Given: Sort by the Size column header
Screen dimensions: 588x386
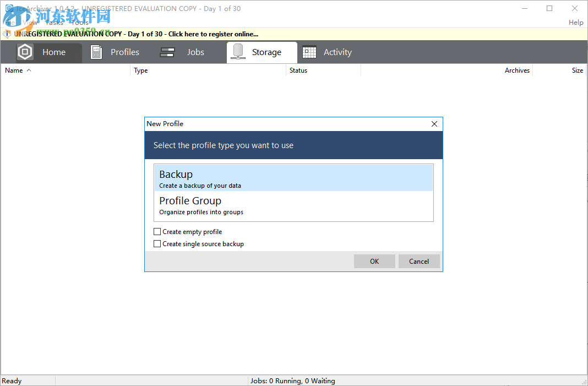Looking at the screenshot, I should [559, 70].
